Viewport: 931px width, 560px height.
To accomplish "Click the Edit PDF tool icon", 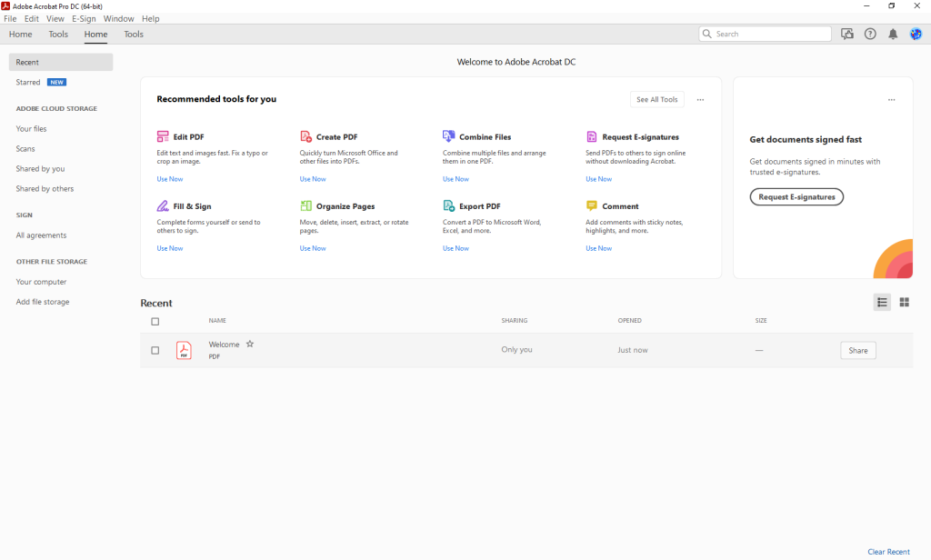I will point(163,136).
